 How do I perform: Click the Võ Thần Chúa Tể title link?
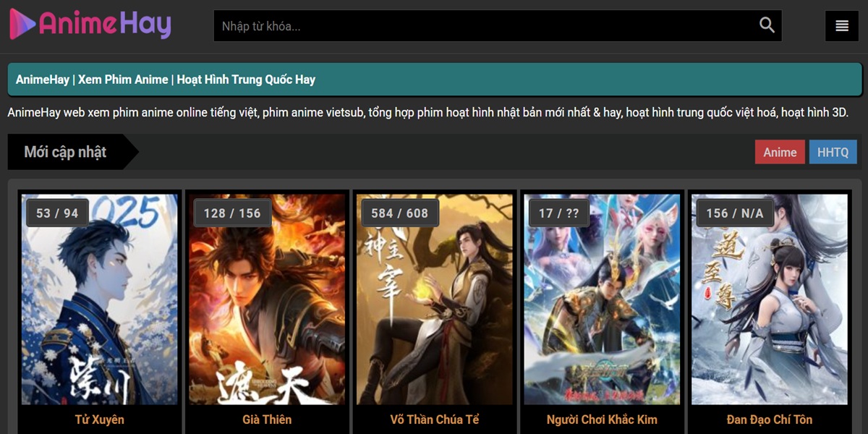[x=434, y=420]
